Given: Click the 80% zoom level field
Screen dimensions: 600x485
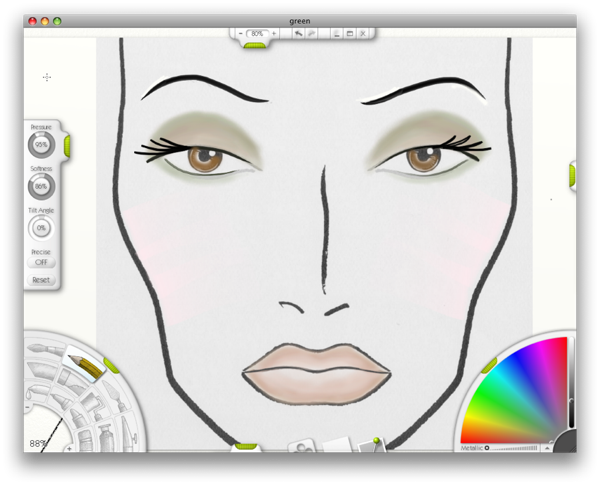Looking at the screenshot, I should 257,33.
